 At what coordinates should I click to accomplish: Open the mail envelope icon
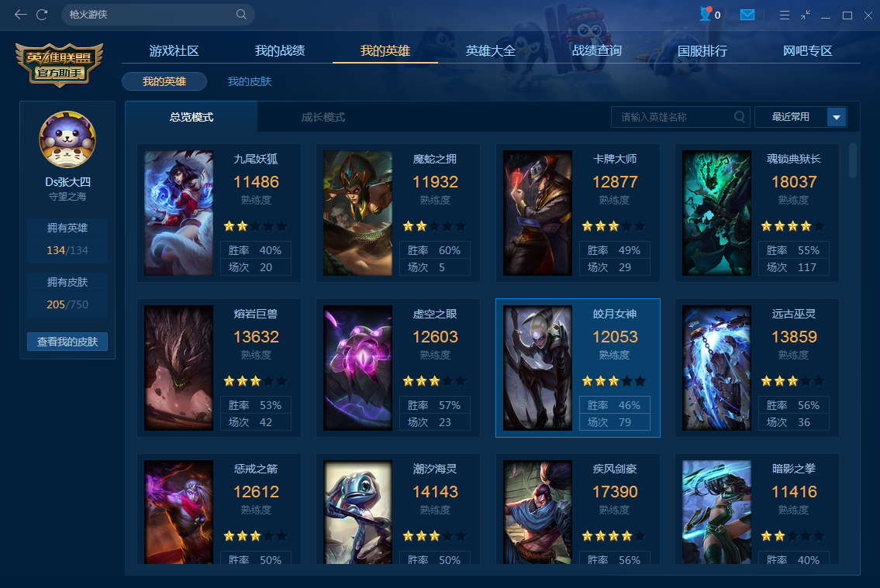[x=747, y=15]
